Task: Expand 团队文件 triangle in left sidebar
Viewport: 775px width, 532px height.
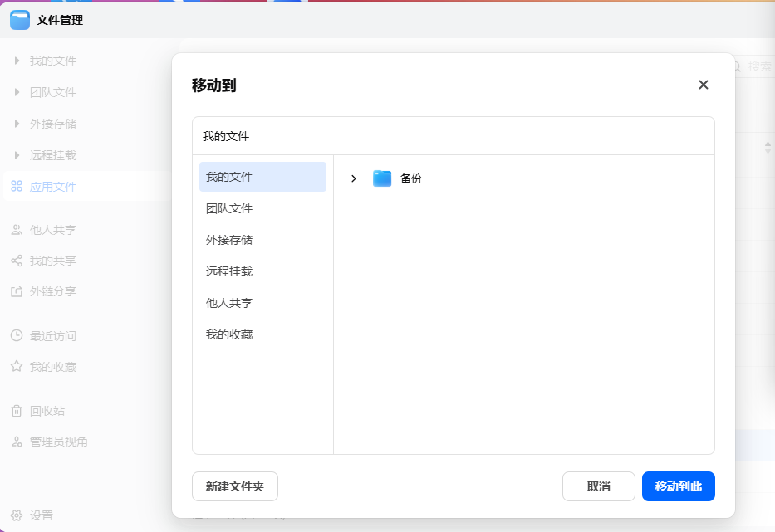Action: (17, 92)
